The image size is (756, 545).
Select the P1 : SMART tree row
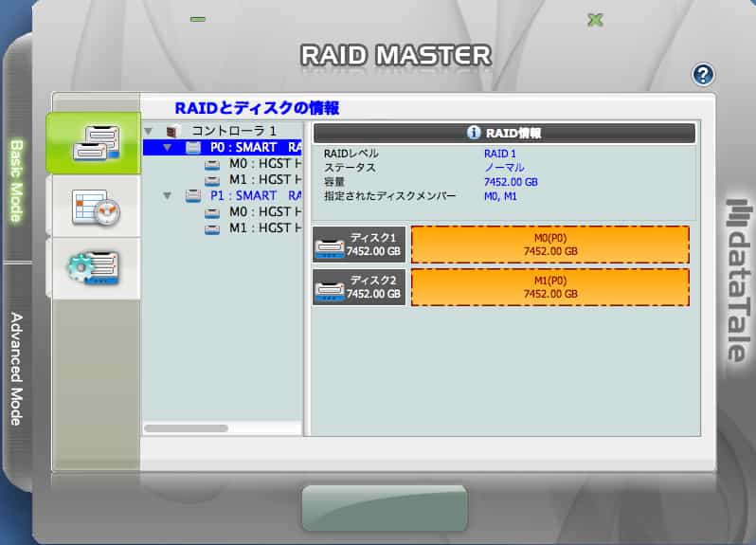point(223,195)
